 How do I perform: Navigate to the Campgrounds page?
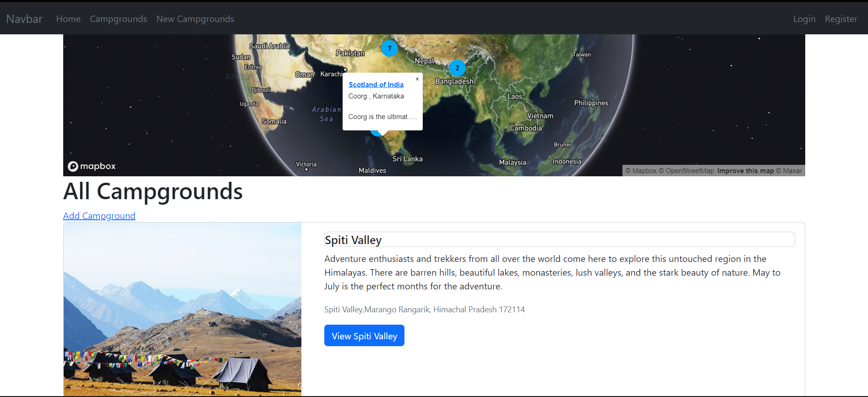pos(118,19)
